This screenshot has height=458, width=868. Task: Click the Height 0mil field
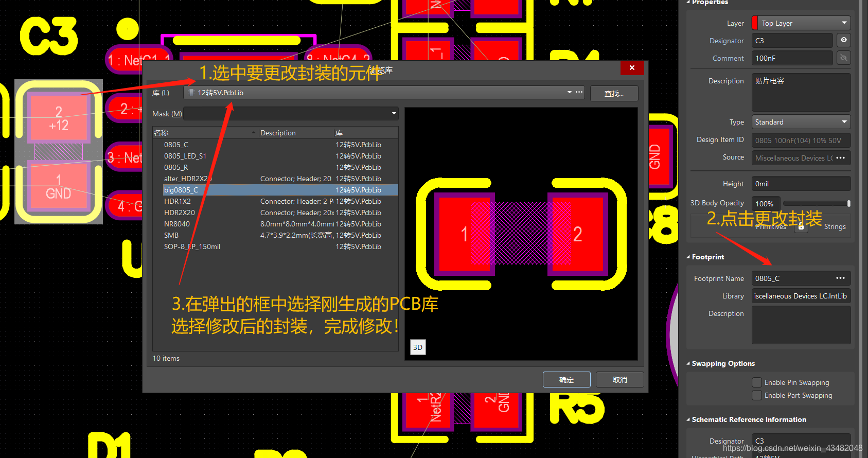click(801, 184)
